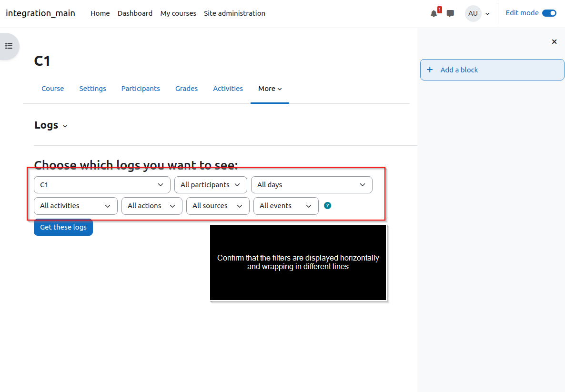The image size is (565, 392).
Task: Switch to the Activities tab
Action: coord(228,89)
